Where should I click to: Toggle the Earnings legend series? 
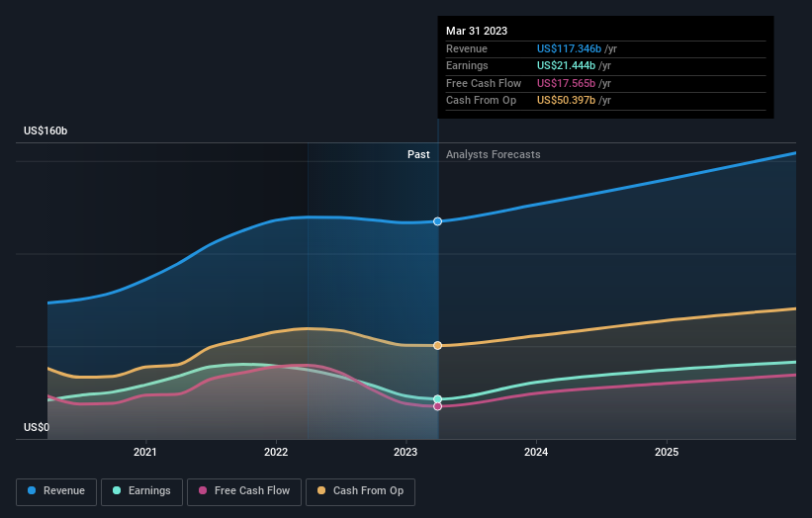141,491
